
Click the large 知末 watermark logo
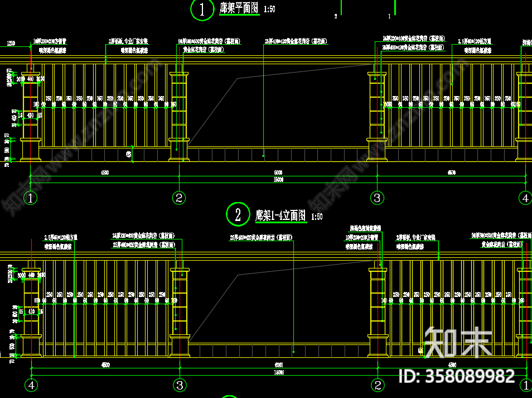tap(458, 342)
